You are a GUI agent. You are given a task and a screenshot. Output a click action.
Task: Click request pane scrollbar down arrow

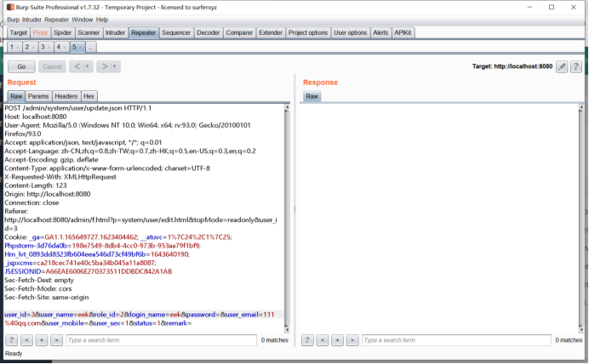[287, 330]
